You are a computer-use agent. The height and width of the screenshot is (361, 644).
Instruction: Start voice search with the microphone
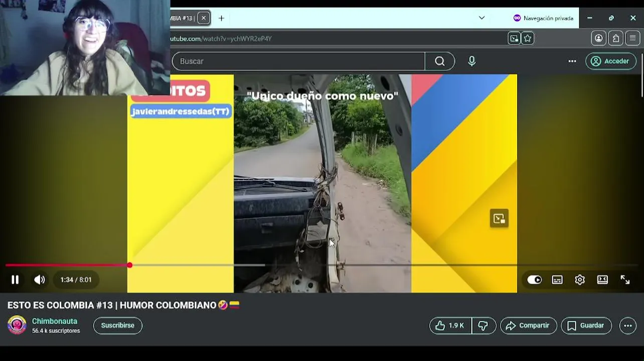471,61
